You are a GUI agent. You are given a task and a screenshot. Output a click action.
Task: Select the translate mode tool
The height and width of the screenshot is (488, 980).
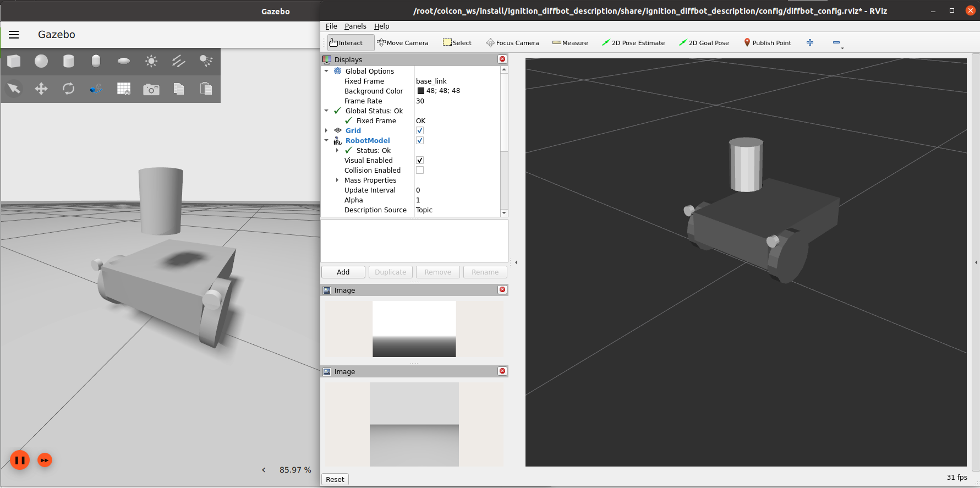[x=41, y=89]
